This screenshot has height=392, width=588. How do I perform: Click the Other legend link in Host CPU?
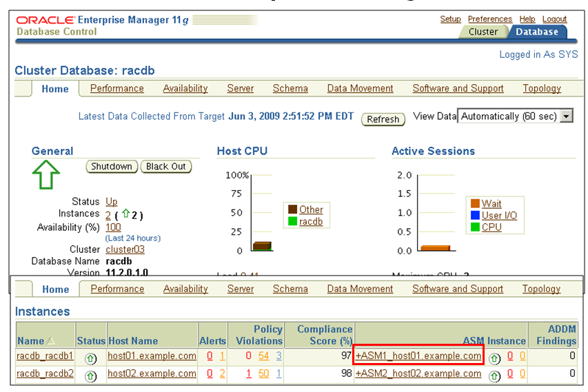(x=311, y=209)
